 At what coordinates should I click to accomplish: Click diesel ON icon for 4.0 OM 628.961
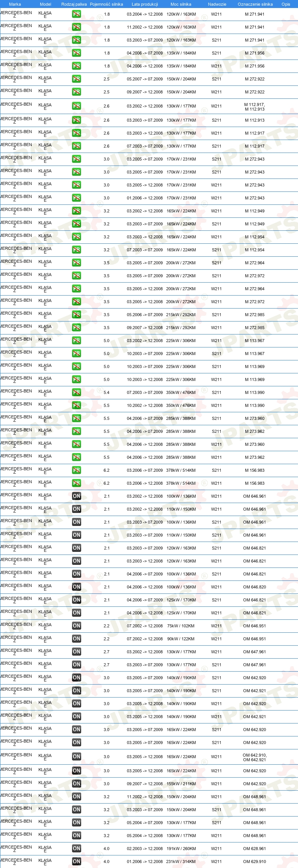(x=77, y=849)
